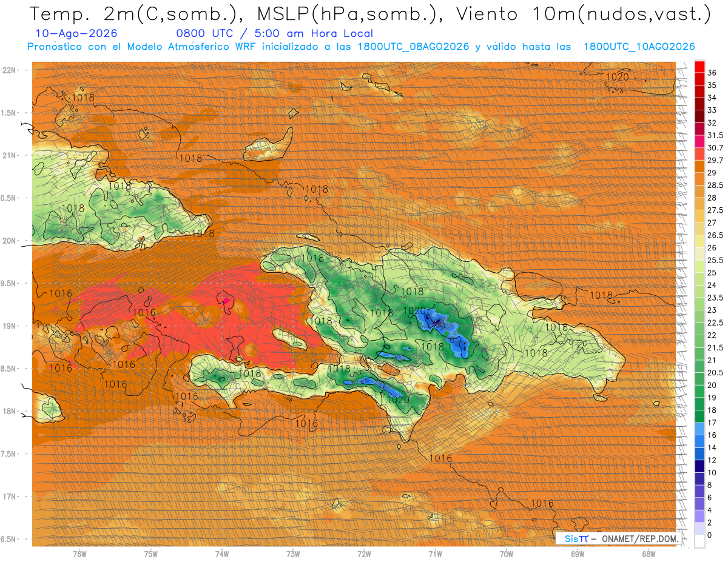Click the '69W' longitude axis label
Image resolution: width=728 pixels, height=562 pixels.
[x=578, y=554]
